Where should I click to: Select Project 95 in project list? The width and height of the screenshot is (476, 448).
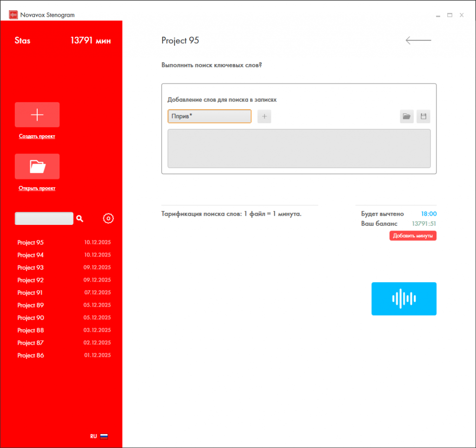[x=31, y=243]
